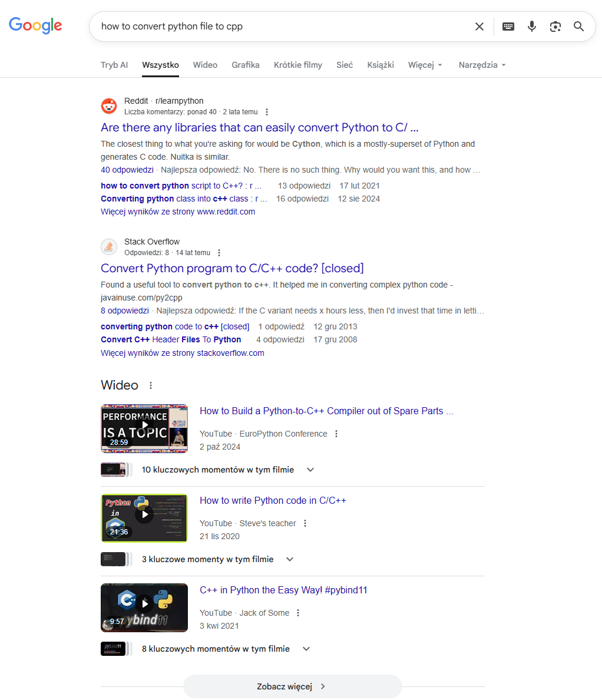Open the on-screen keyboard icon
Viewport: 602px width, 700px height.
508,27
